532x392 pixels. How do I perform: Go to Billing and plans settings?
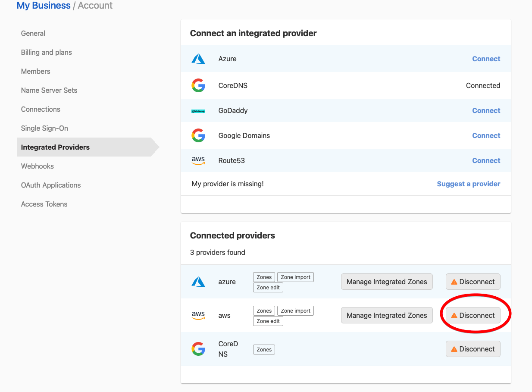click(x=46, y=52)
